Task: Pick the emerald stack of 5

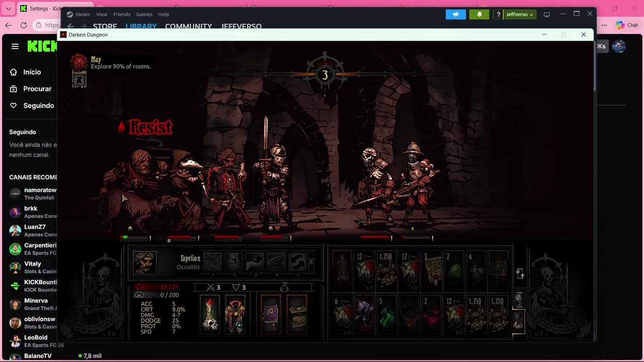Action: tap(387, 314)
